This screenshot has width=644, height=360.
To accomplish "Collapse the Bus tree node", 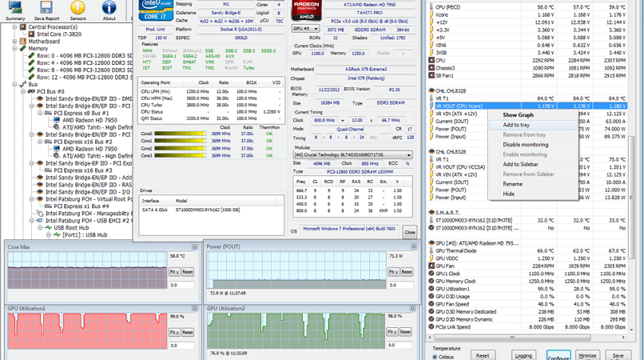I will pos(15,84).
